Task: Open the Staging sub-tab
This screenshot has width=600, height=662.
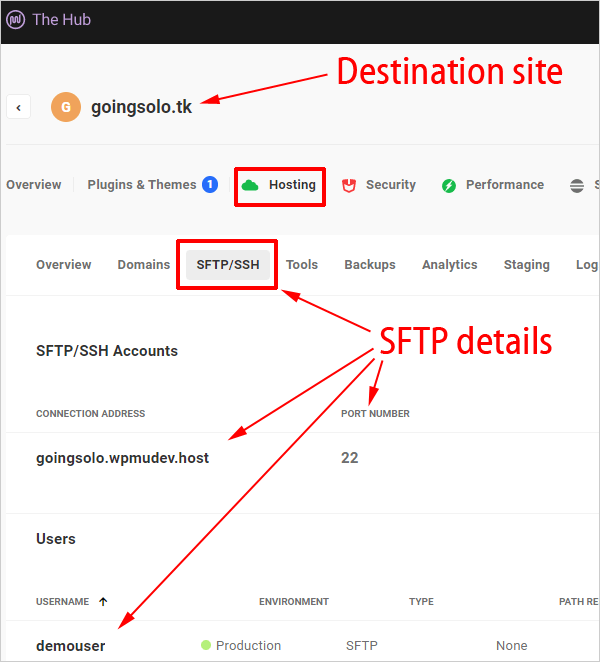Action: click(x=527, y=265)
